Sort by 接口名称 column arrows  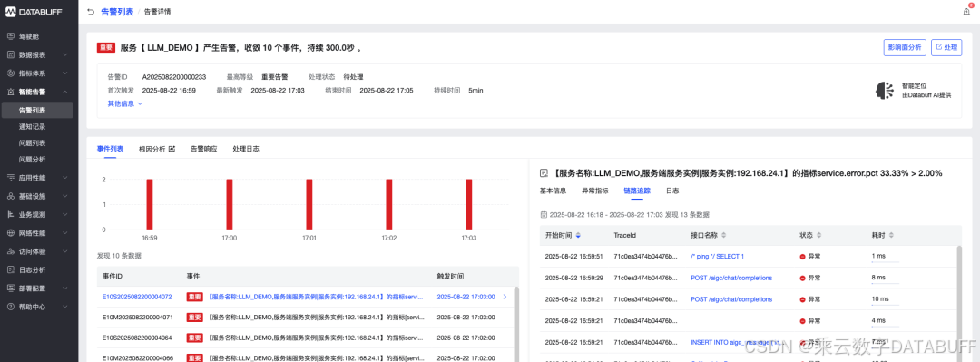(724, 236)
